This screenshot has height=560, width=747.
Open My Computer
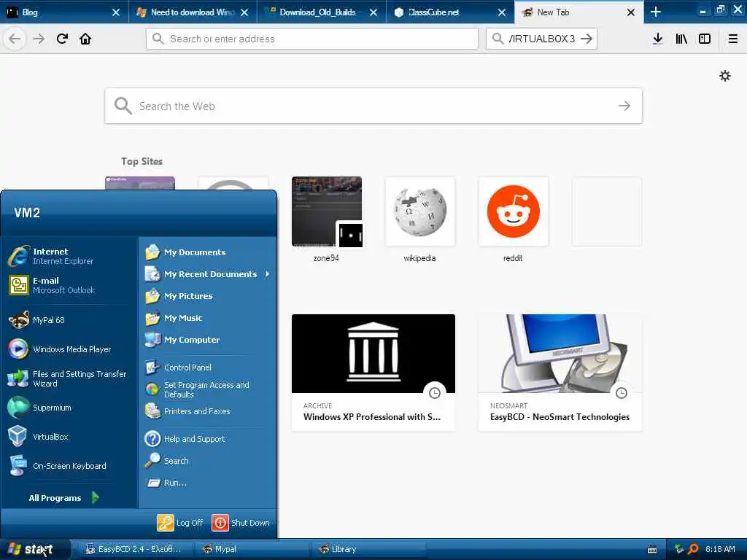point(208,340)
